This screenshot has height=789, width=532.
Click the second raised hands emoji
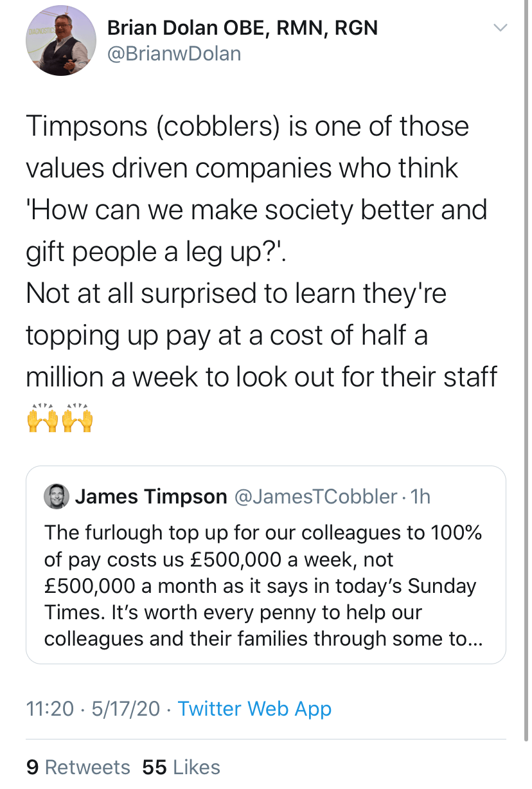[x=78, y=419]
